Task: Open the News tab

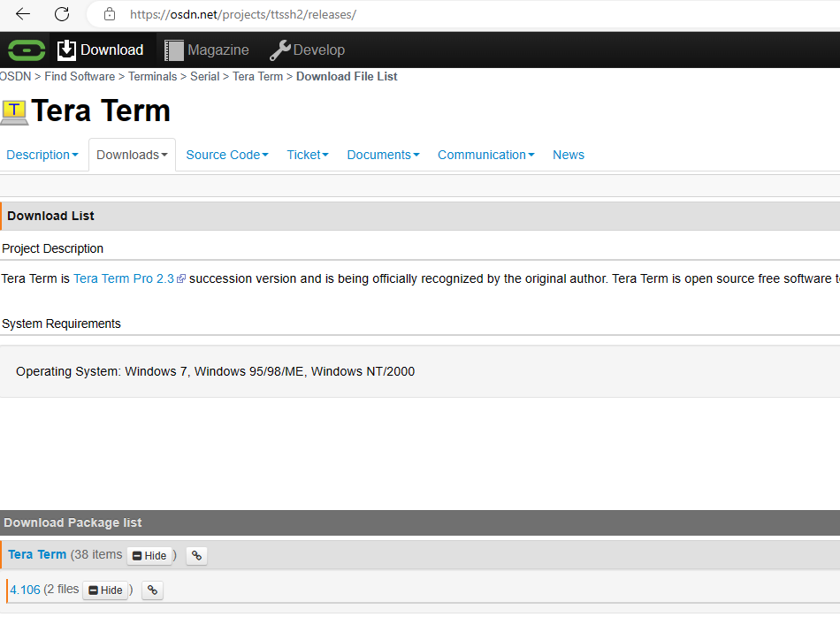Action: point(569,155)
